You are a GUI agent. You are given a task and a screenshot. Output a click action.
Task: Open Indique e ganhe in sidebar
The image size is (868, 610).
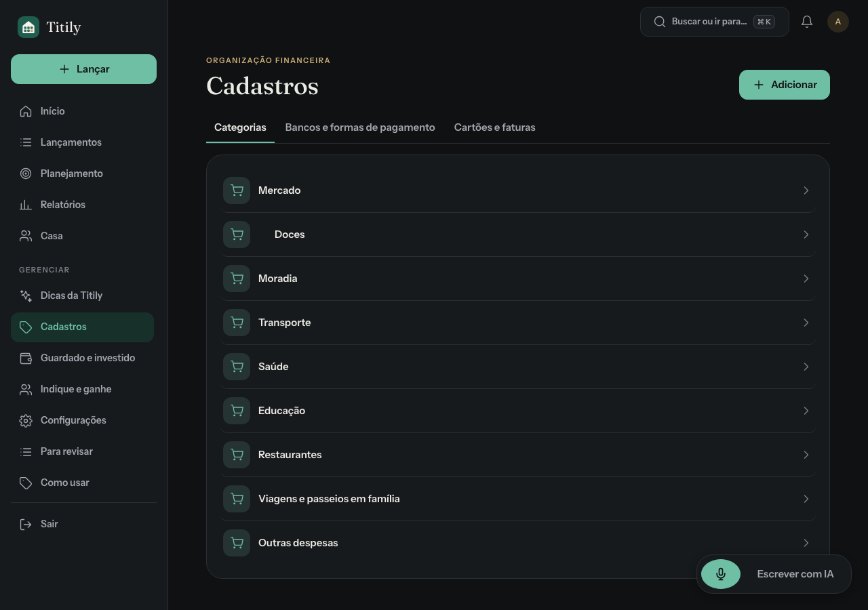click(82, 389)
